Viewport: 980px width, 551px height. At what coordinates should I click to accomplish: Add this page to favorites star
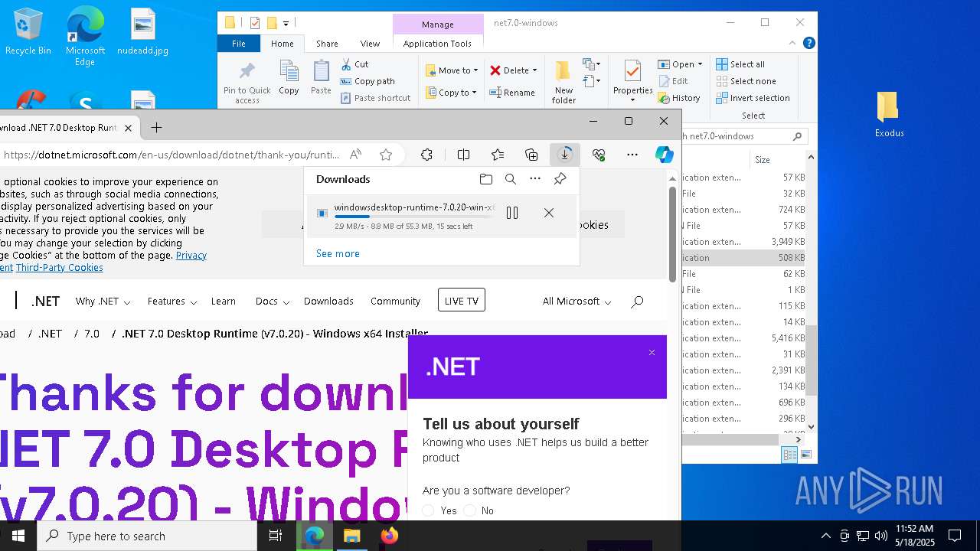coord(386,155)
